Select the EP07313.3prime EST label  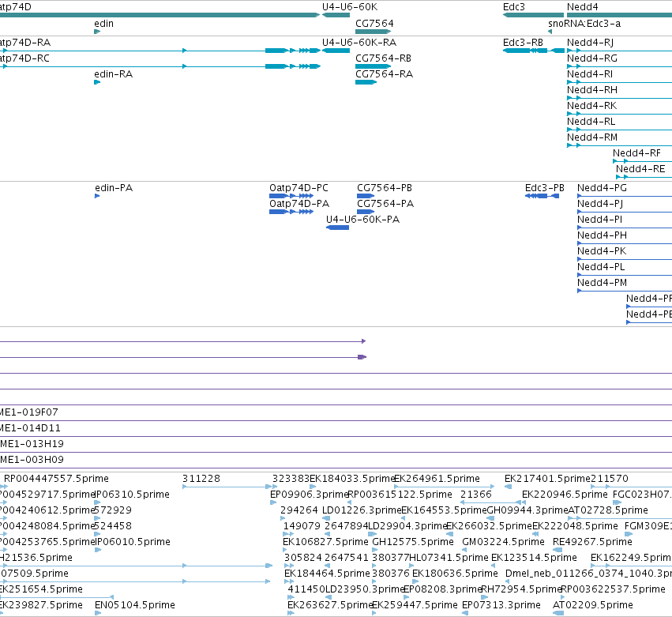pyautogui.click(x=501, y=605)
